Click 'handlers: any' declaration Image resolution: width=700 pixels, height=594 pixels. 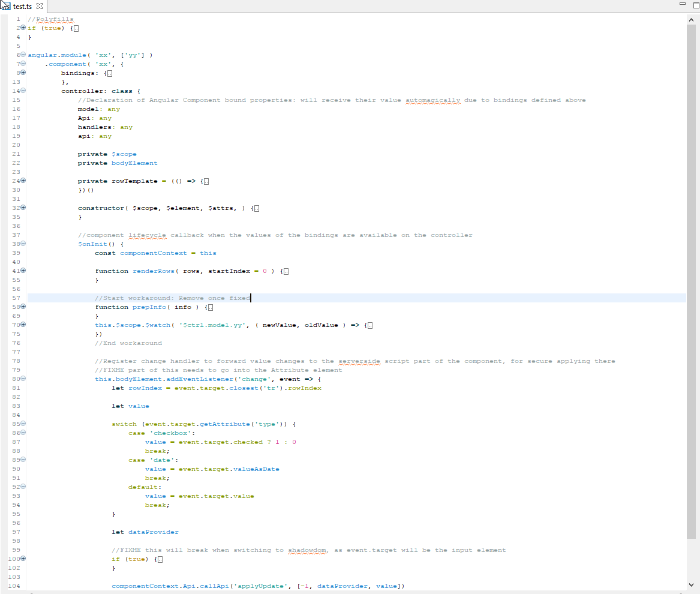coord(105,127)
